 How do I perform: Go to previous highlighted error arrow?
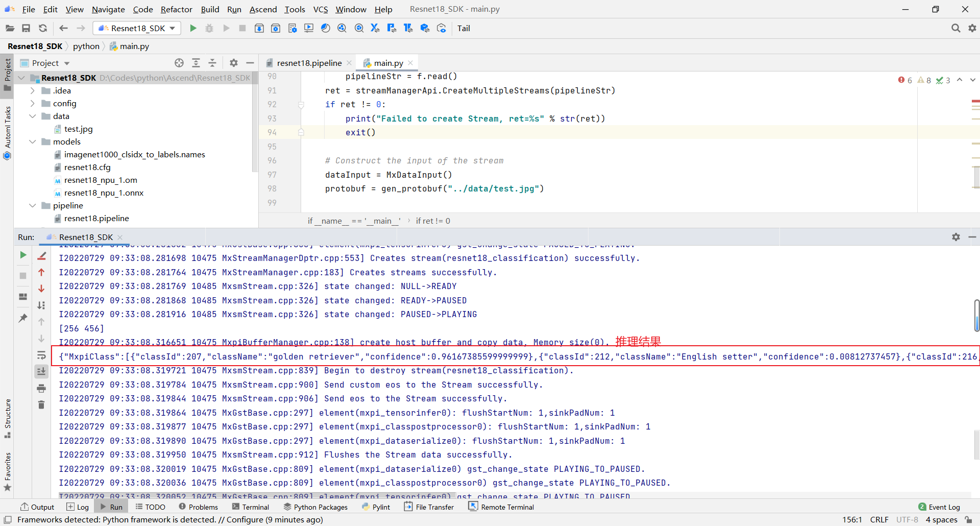point(960,80)
